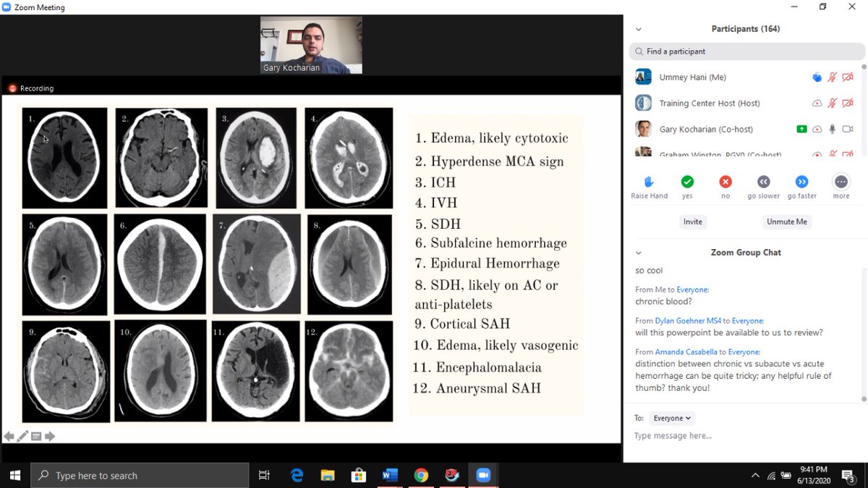Click camera icon beside Gary Kocharian
The height and width of the screenshot is (488, 868).
pyautogui.click(x=848, y=129)
